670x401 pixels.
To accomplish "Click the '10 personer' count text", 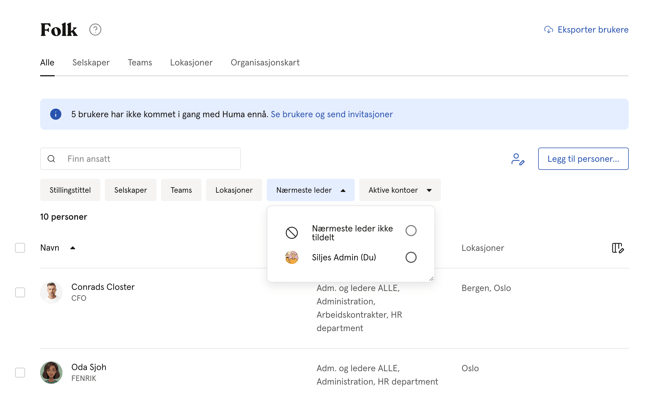I will [64, 217].
